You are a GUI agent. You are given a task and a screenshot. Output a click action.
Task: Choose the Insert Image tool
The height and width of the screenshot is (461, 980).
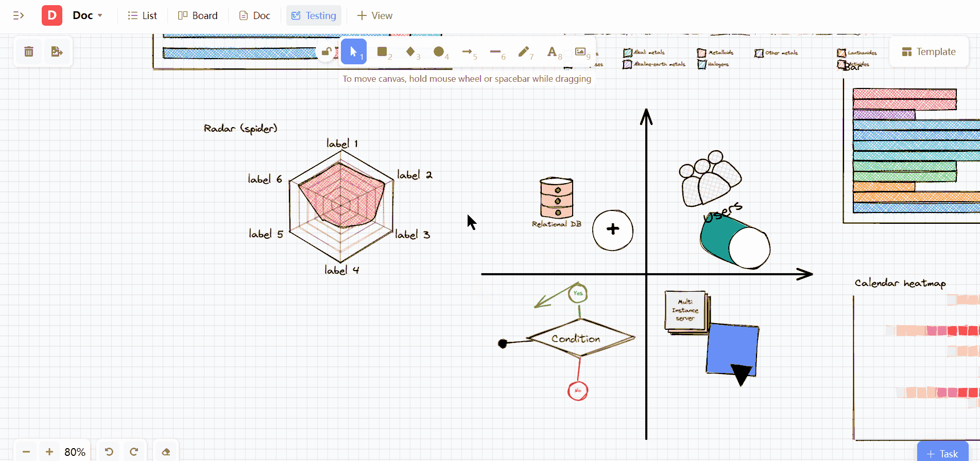coord(580,51)
